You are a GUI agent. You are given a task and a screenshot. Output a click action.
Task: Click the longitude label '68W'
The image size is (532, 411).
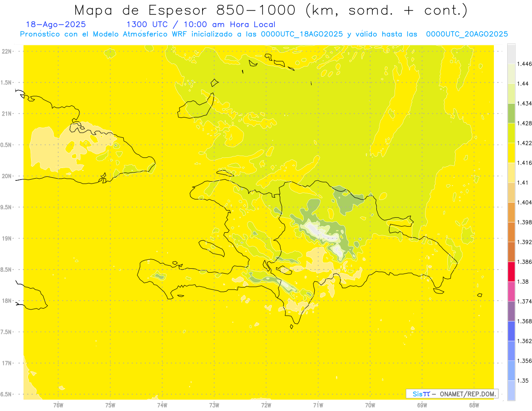474,405
